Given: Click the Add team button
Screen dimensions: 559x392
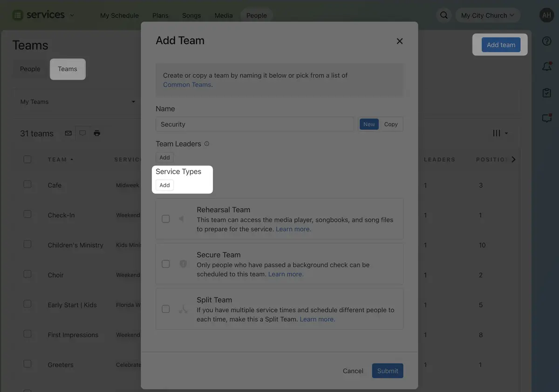Looking at the screenshot, I should pyautogui.click(x=501, y=45).
